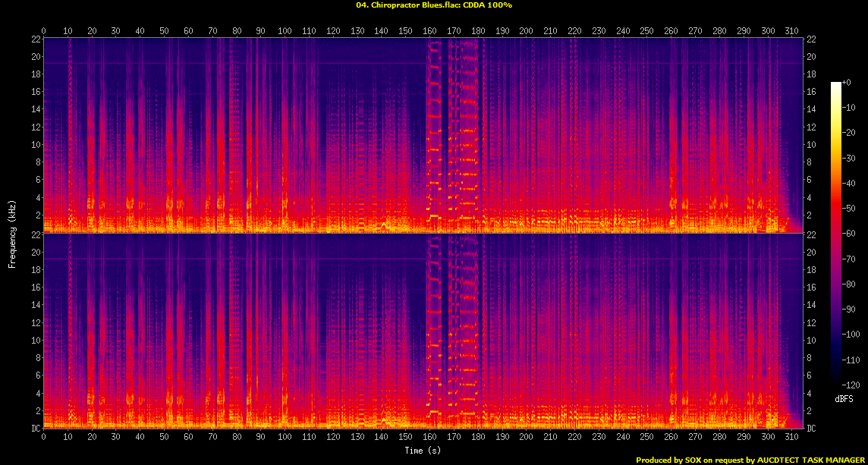
Task: Pick the 260 marker on the bottom time axis
Action: pos(670,436)
